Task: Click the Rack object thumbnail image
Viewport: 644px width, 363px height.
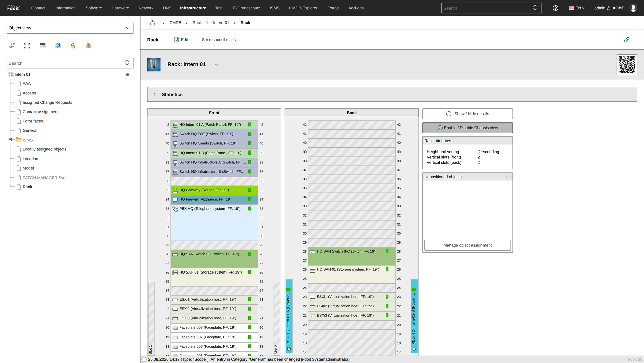Action: pos(154,65)
